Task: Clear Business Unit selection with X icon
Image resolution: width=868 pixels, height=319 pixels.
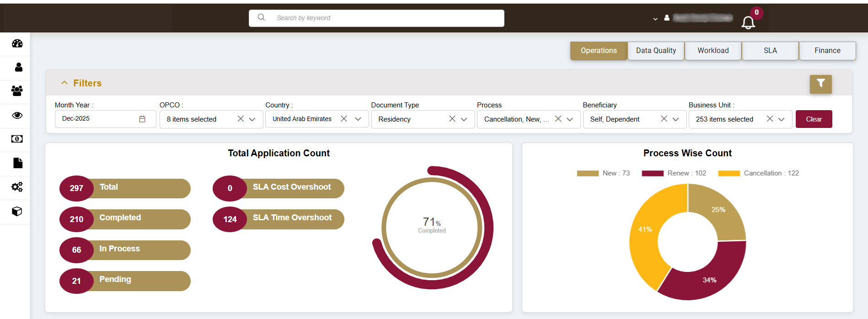Action: pos(770,119)
